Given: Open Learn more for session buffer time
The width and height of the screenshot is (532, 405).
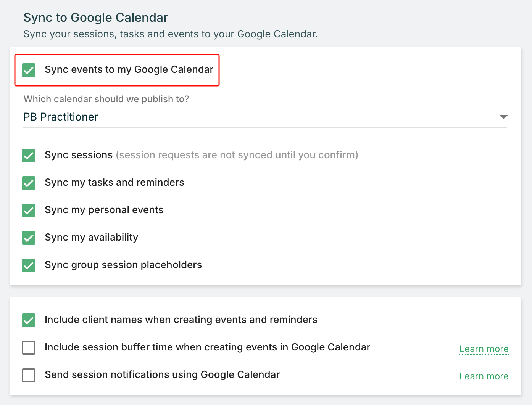Looking at the screenshot, I should (484, 349).
